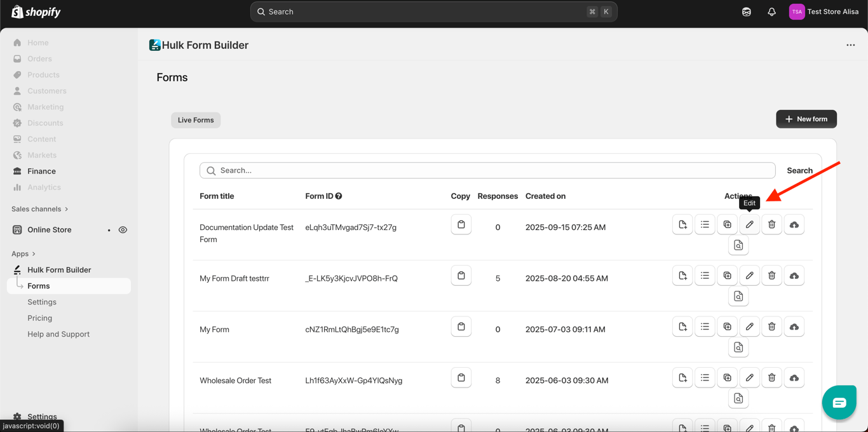
Task: Create a New form
Action: coord(806,119)
